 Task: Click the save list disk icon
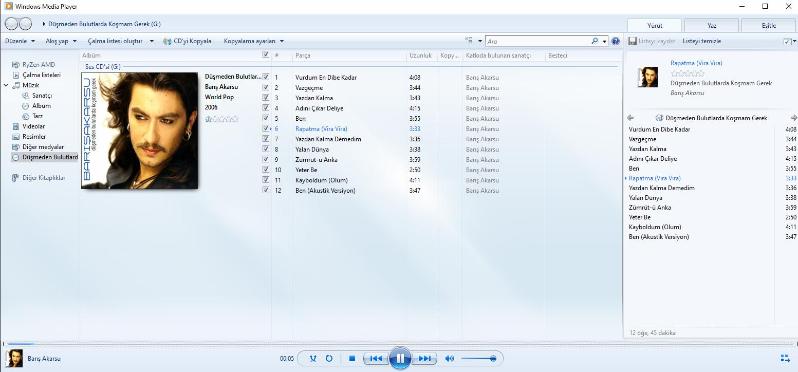pyautogui.click(x=632, y=41)
